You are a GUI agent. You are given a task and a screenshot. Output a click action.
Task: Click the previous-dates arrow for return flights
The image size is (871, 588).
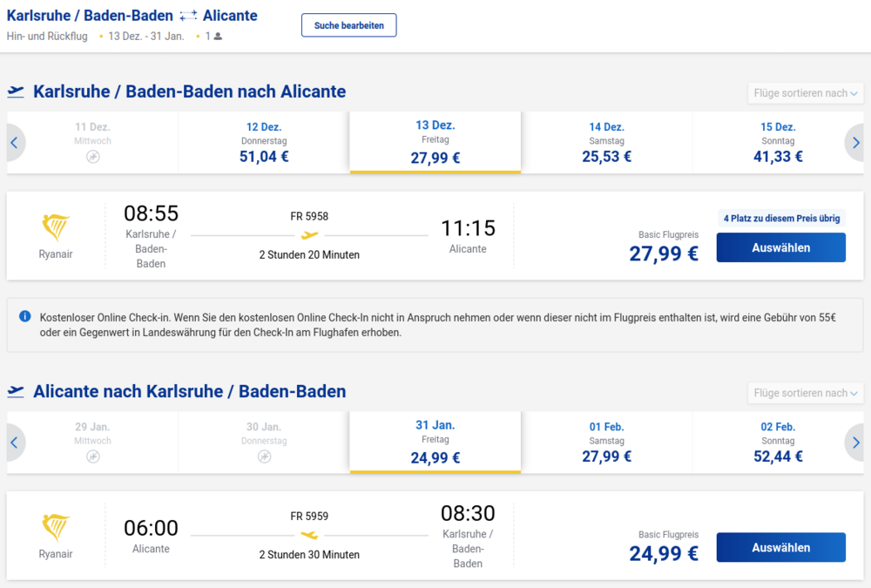(14, 443)
